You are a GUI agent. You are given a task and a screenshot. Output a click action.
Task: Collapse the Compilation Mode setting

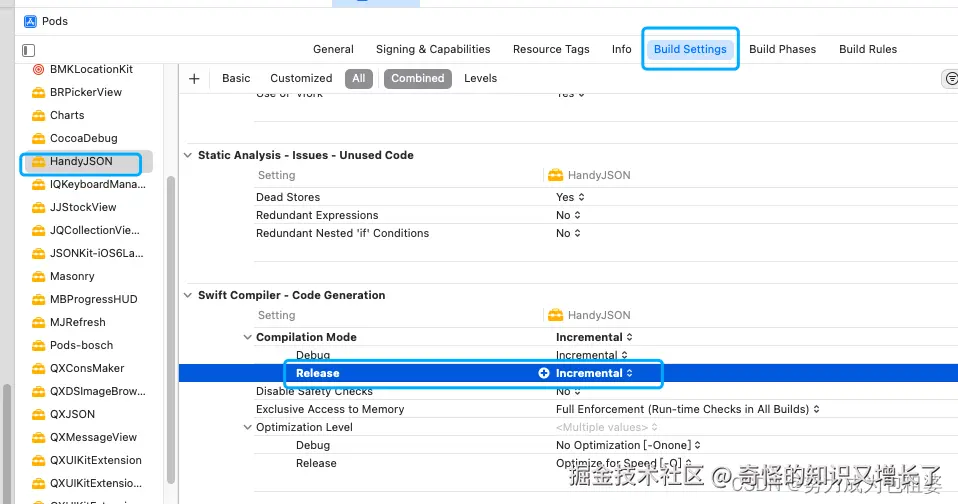(x=247, y=337)
